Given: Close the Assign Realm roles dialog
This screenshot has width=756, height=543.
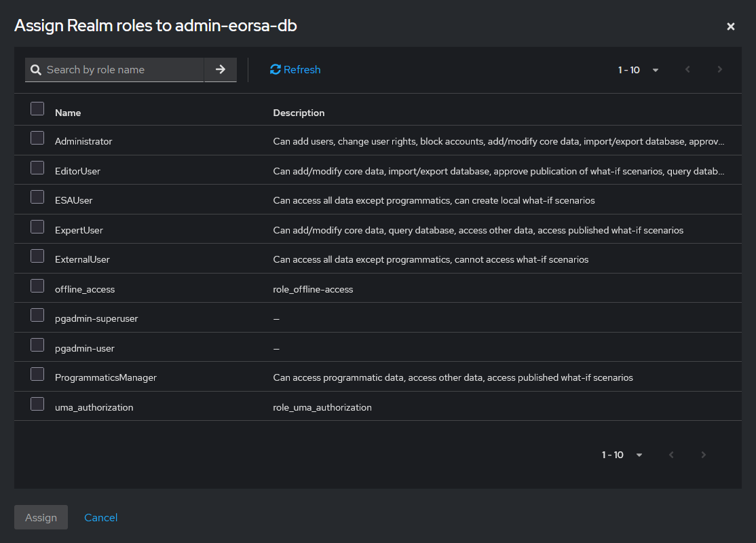Looking at the screenshot, I should 730,26.
